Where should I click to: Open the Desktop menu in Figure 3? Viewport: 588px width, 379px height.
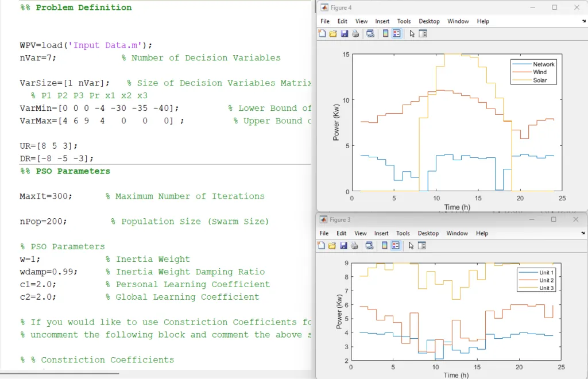tap(428, 233)
